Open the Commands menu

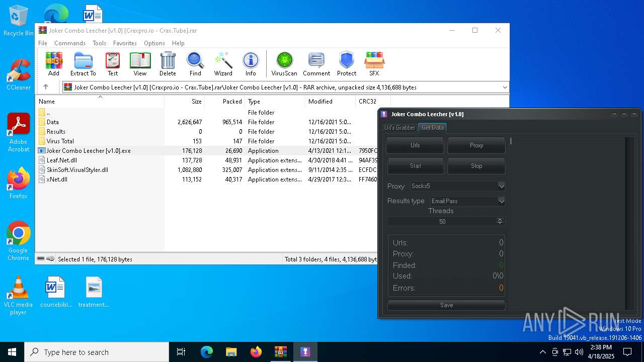pos(70,43)
